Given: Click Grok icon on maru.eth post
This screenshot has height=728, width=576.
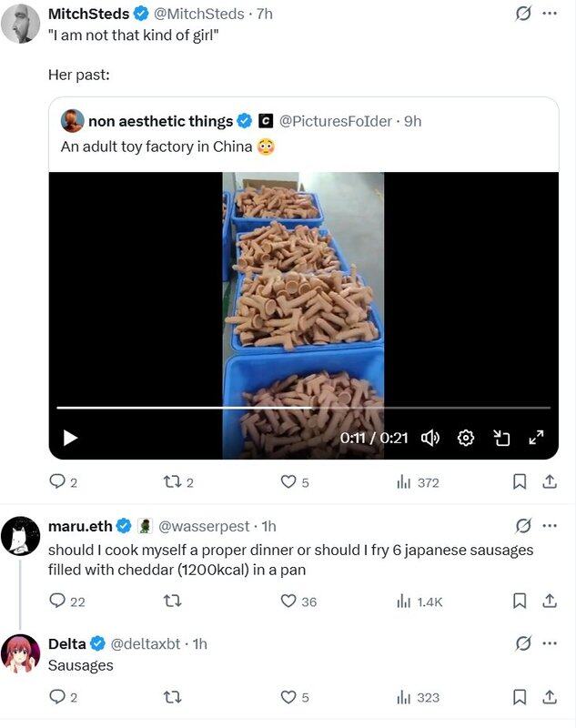Looking at the screenshot, I should pos(523,526).
